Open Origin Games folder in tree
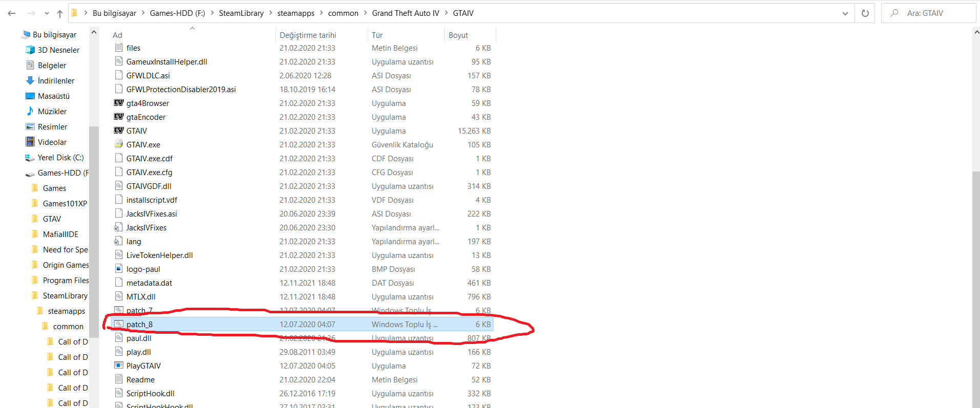Viewport: 980px width, 408px height. coord(66,265)
